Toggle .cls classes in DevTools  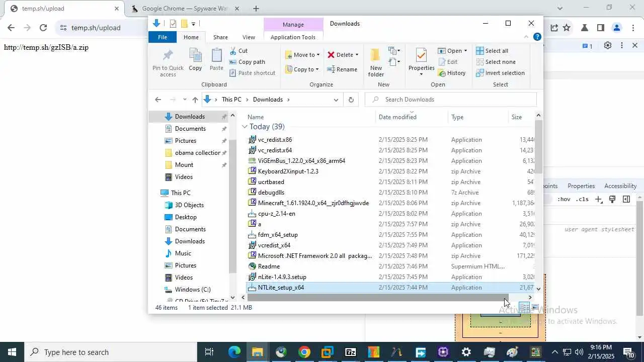582,199
